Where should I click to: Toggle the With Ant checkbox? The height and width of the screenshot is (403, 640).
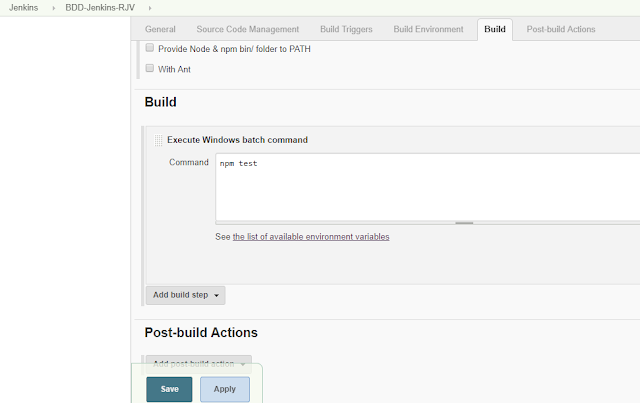click(x=150, y=69)
